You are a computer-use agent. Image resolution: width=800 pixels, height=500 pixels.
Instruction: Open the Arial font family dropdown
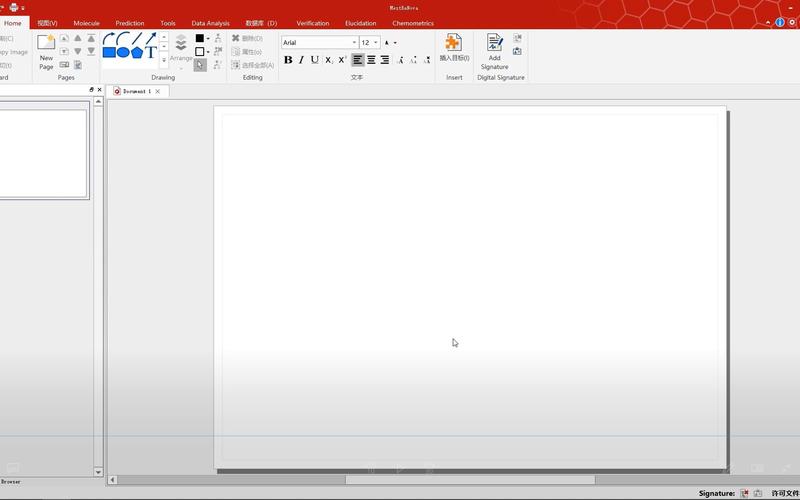pyautogui.click(x=354, y=42)
